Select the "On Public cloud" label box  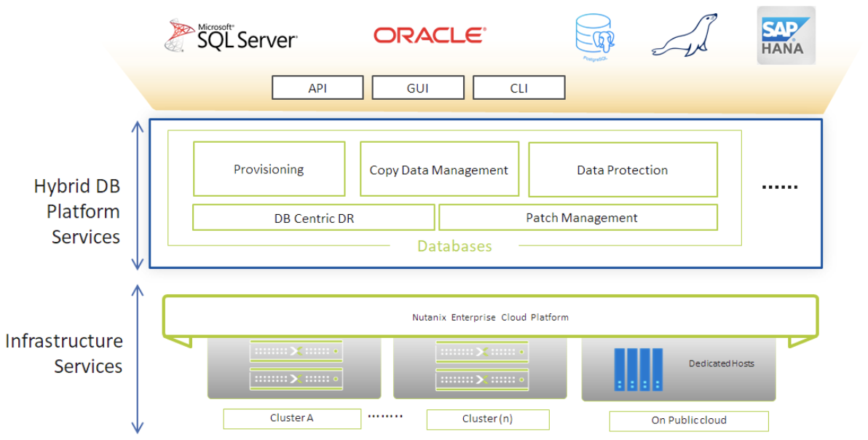point(689,420)
